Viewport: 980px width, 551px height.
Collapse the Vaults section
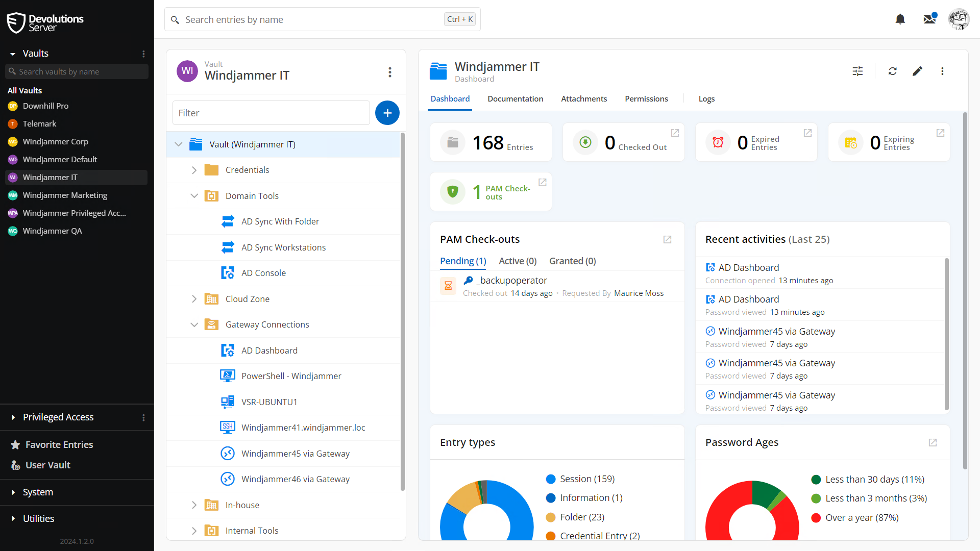point(13,54)
